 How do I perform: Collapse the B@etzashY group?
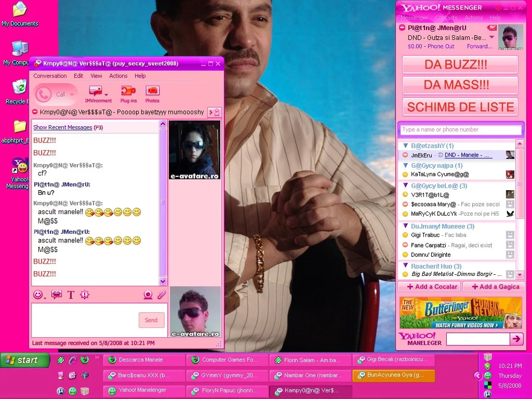405,145
